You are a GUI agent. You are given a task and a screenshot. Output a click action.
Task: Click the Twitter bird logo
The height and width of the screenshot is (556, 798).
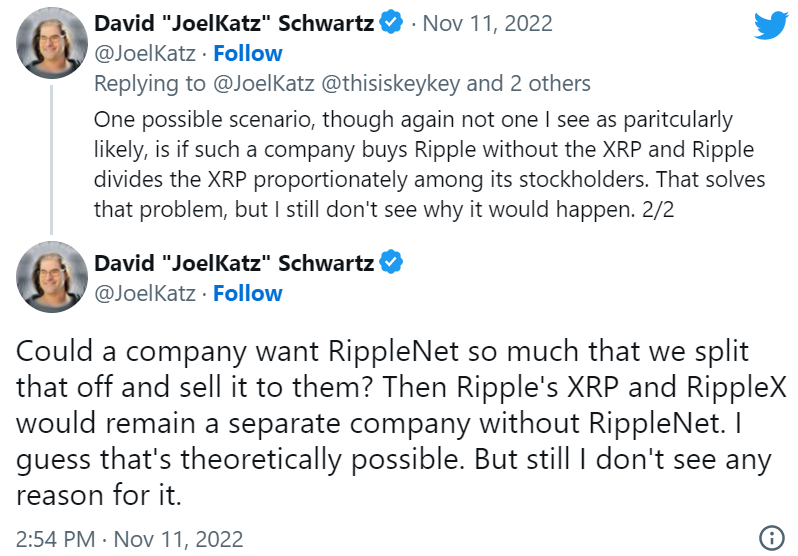click(x=771, y=25)
